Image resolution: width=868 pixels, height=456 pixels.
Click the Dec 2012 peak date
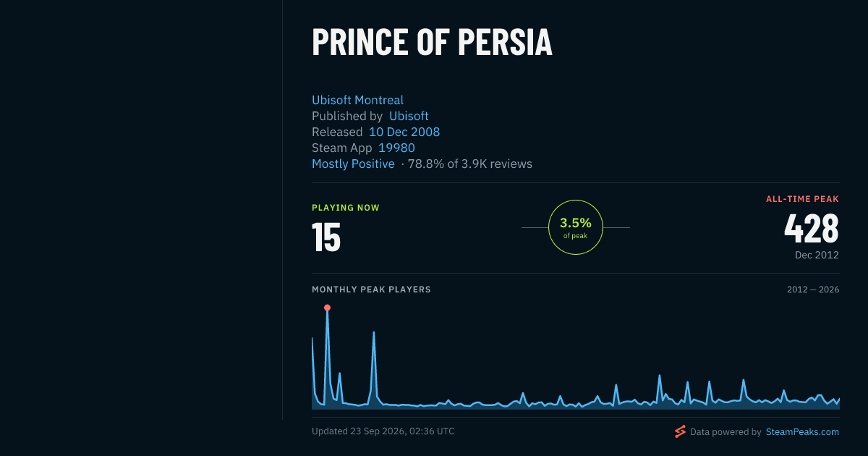click(817, 255)
